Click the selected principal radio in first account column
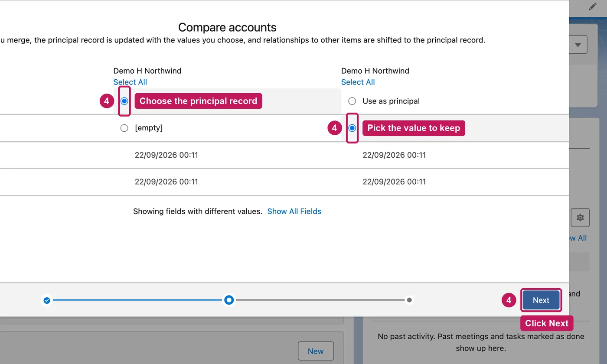607x364 pixels. click(x=124, y=101)
